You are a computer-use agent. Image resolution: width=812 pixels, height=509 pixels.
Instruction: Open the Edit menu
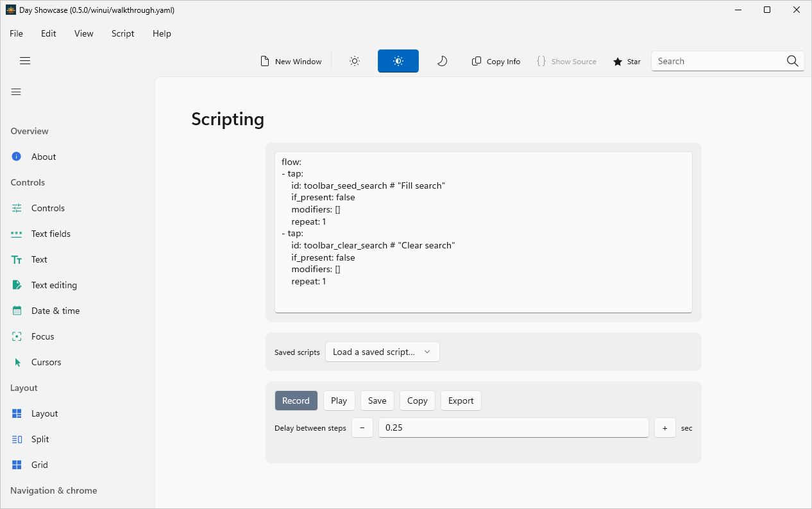click(49, 33)
